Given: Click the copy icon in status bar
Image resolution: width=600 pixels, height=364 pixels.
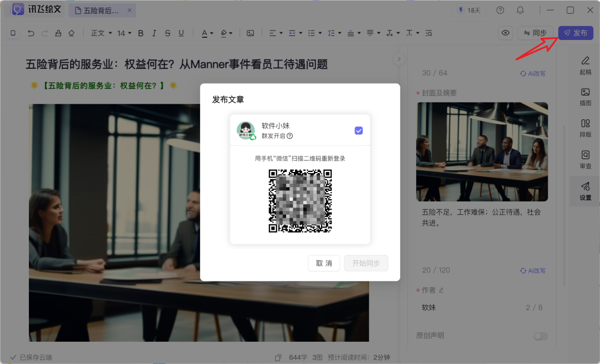Looking at the screenshot, I should [278, 357].
